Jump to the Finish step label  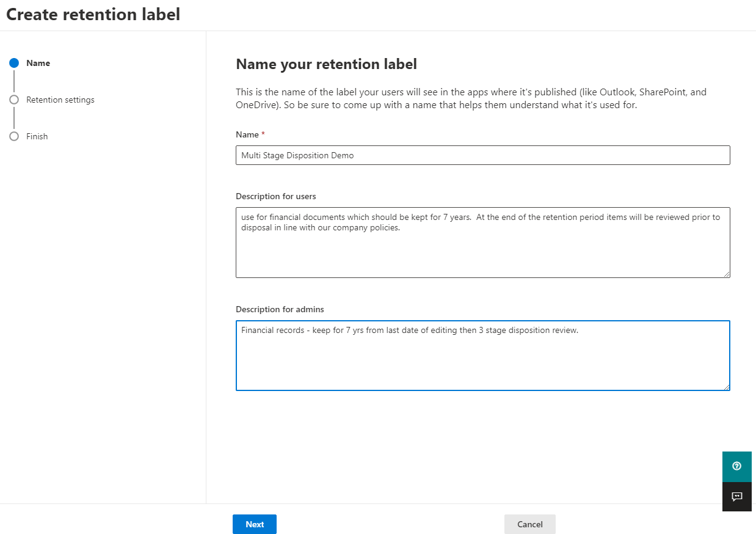(x=37, y=136)
